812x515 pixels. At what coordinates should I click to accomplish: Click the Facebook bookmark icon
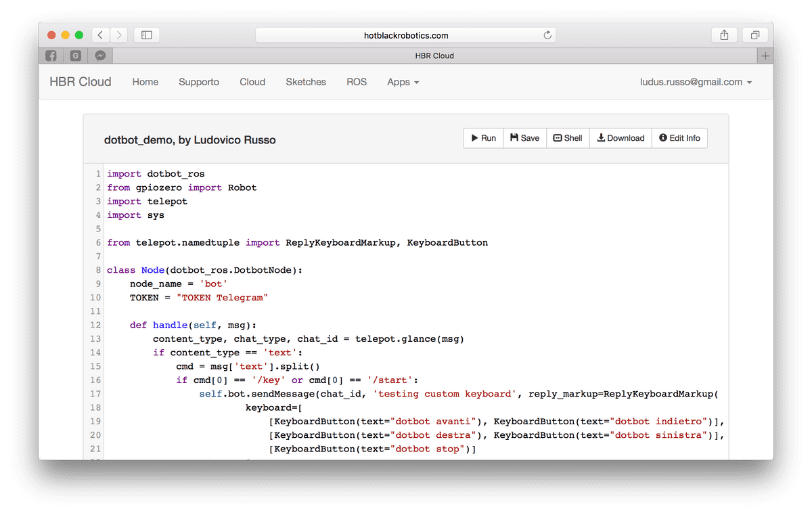tap(51, 56)
